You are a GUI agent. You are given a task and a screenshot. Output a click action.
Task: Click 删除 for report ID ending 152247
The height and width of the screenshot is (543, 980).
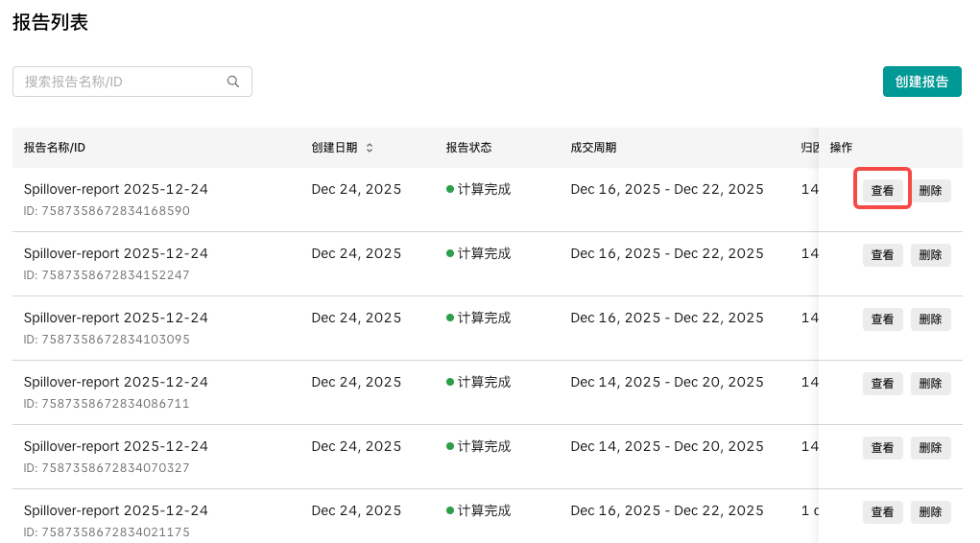pyautogui.click(x=930, y=255)
